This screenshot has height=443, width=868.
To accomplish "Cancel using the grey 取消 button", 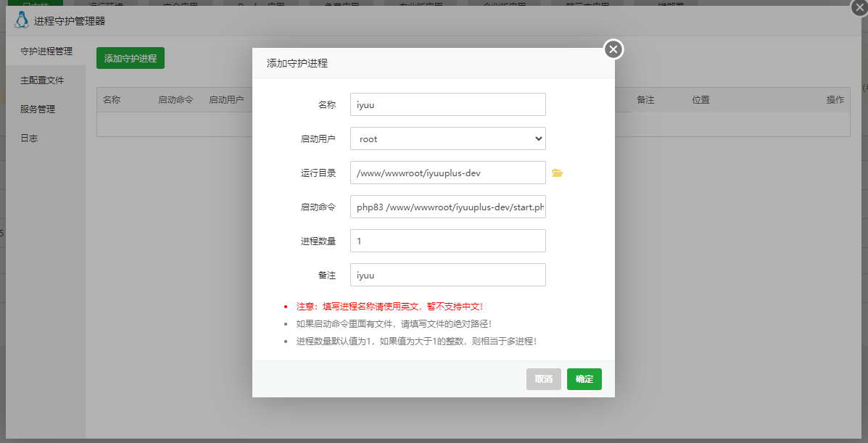I will click(544, 379).
